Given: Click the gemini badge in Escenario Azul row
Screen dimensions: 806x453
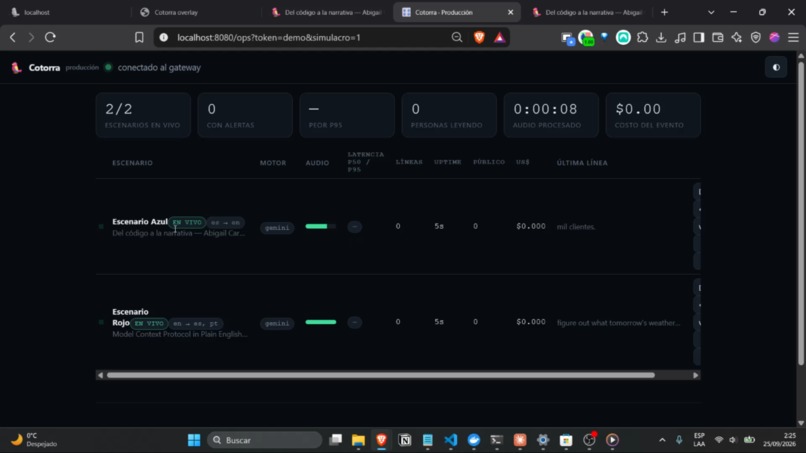Looking at the screenshot, I should tap(277, 227).
